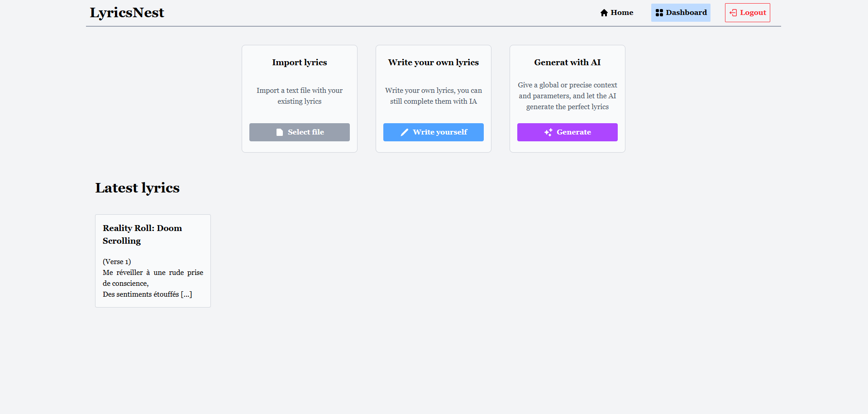Click the Write your own lyrics heading
This screenshot has width=868, height=414.
click(x=433, y=63)
